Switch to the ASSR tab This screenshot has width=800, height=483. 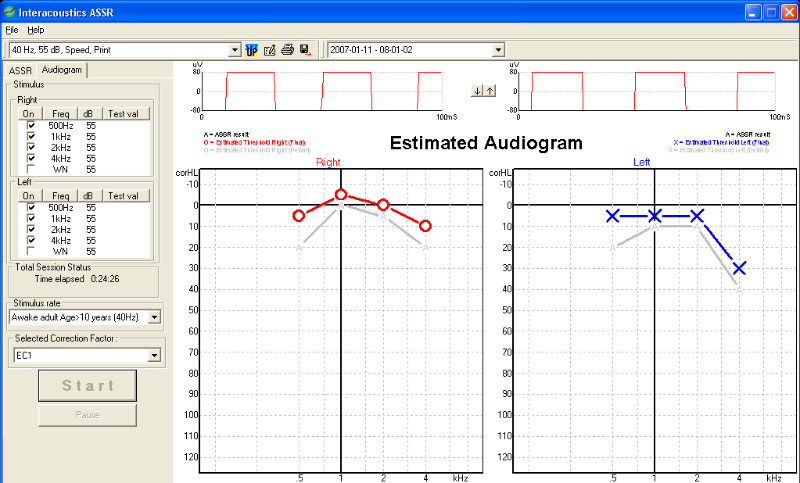(20, 70)
